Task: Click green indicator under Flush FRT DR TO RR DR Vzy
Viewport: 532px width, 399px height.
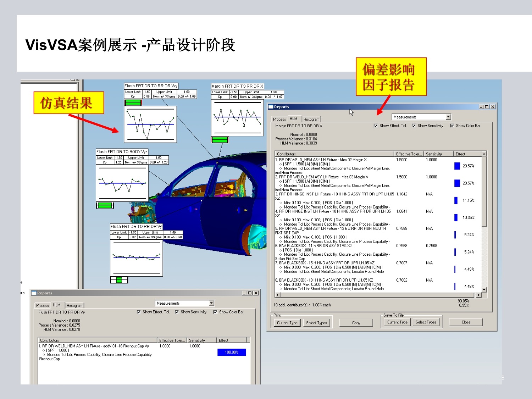Action: (133, 102)
